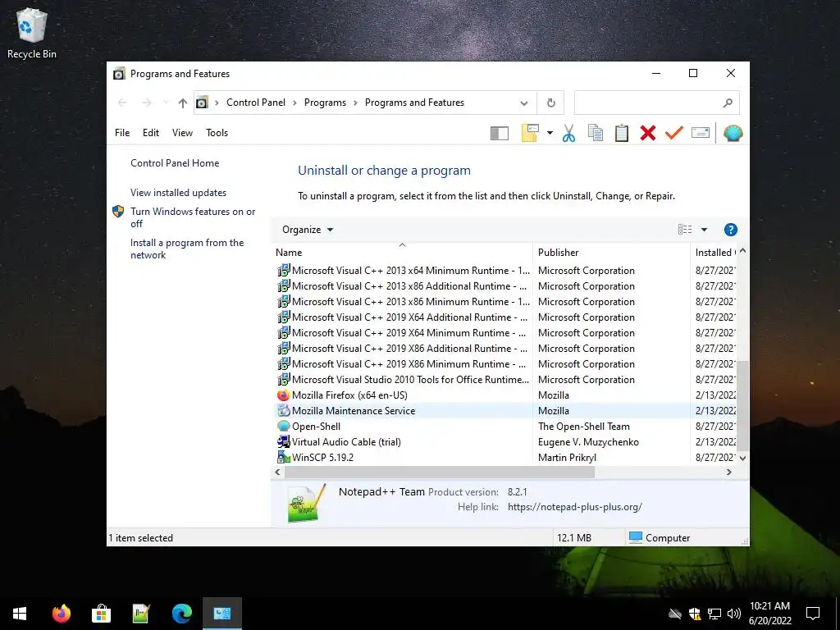The width and height of the screenshot is (840, 630).
Task: Click the search magnifier icon
Action: tap(728, 103)
